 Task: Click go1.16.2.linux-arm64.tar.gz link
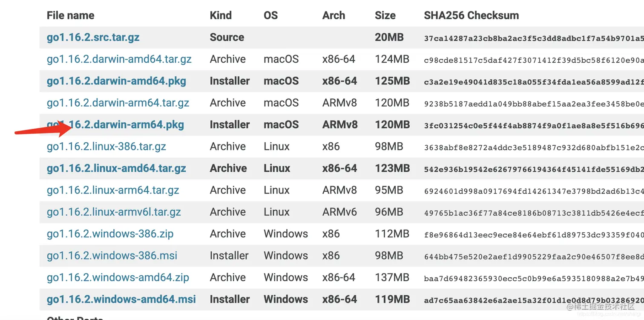[x=113, y=190]
